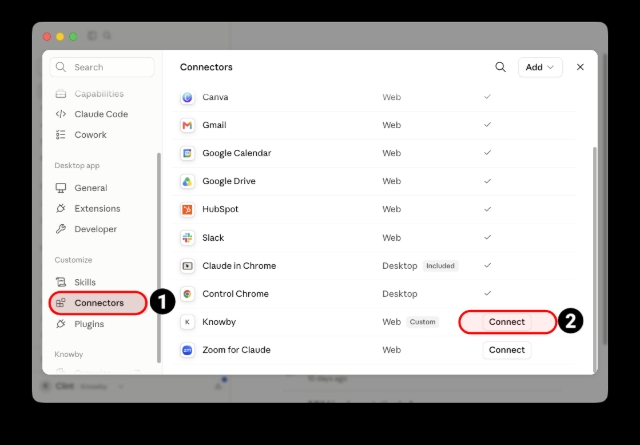This screenshot has width=640, height=445.
Task: Click the Google Drive connected checkmark
Action: click(487, 181)
